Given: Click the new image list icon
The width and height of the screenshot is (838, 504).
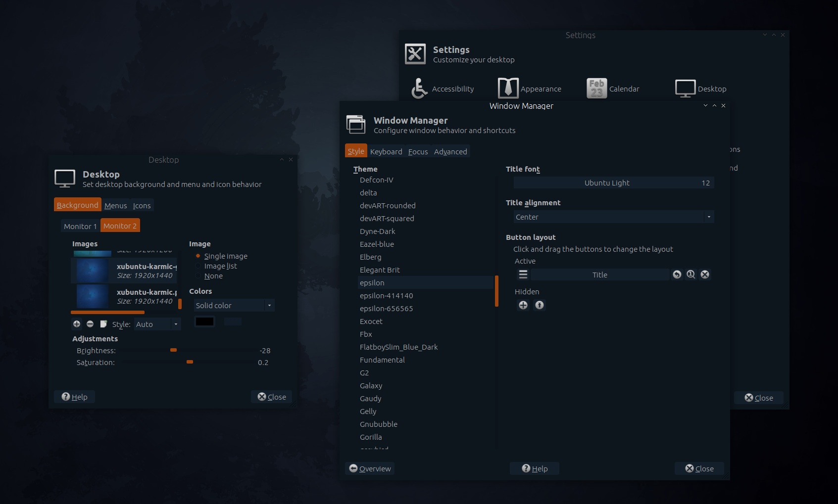Looking at the screenshot, I should point(103,324).
